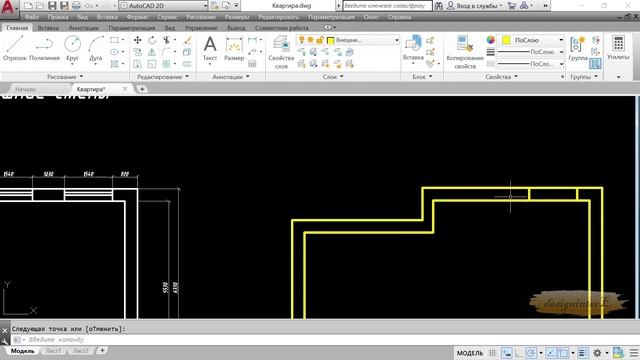This screenshot has width=640, height=360.
Task: Add a new drawing tab with plus
Action: point(142,89)
